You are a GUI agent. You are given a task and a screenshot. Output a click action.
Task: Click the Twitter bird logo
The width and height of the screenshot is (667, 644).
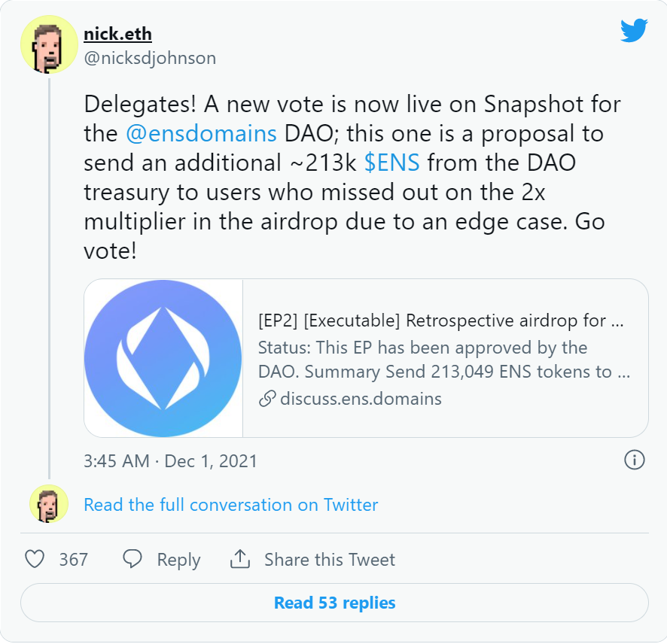pyautogui.click(x=634, y=30)
